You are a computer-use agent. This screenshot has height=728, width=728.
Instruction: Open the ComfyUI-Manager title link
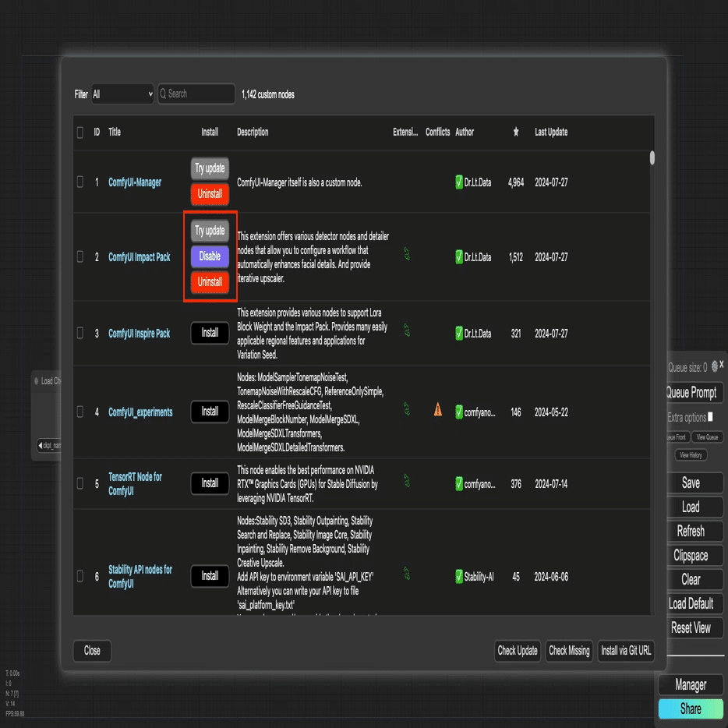click(135, 182)
